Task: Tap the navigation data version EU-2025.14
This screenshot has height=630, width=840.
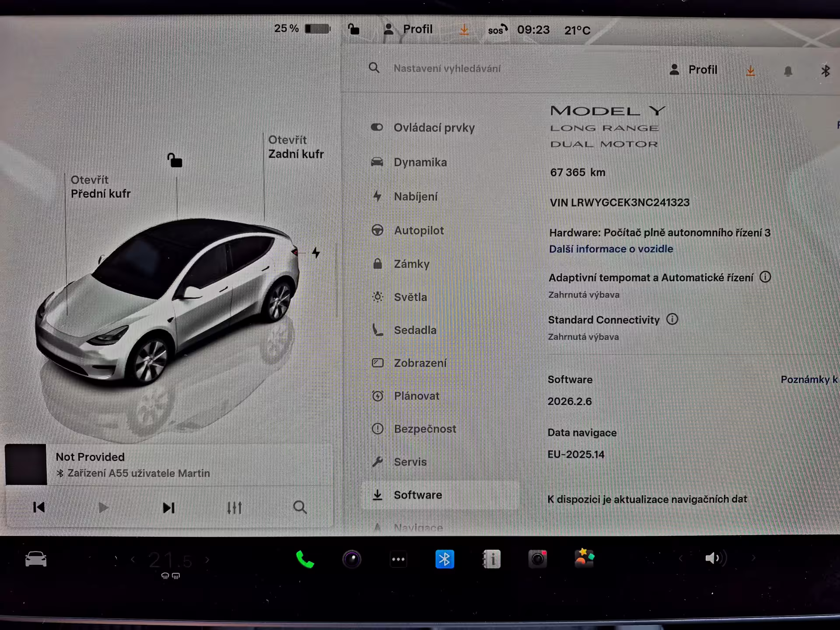Action: pyautogui.click(x=576, y=454)
